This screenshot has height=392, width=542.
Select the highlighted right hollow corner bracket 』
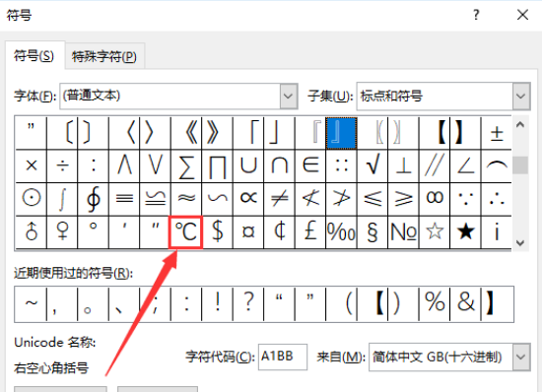coord(341,133)
